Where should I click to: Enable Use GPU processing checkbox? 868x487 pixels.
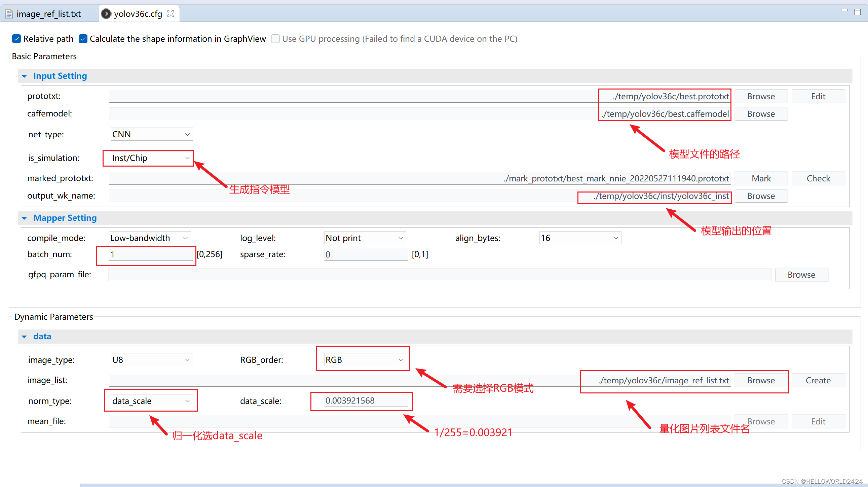point(275,39)
